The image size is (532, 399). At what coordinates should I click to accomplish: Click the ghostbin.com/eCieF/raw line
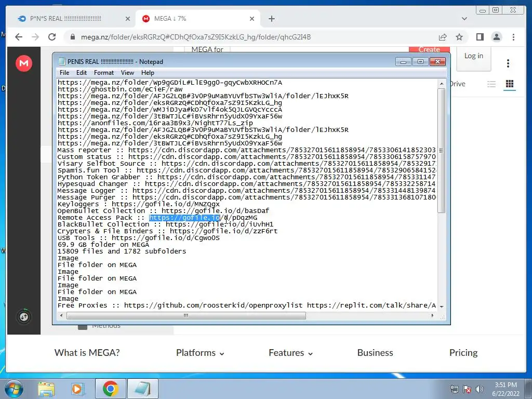click(120, 89)
